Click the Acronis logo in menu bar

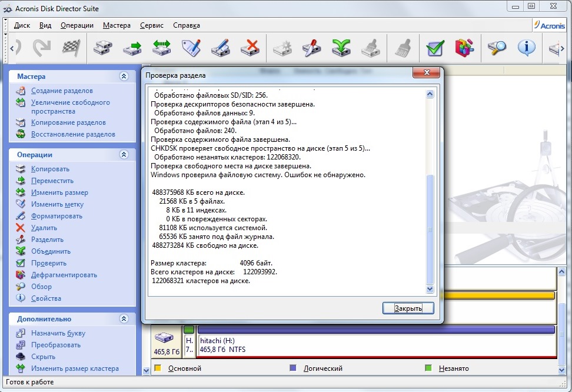[550, 25]
